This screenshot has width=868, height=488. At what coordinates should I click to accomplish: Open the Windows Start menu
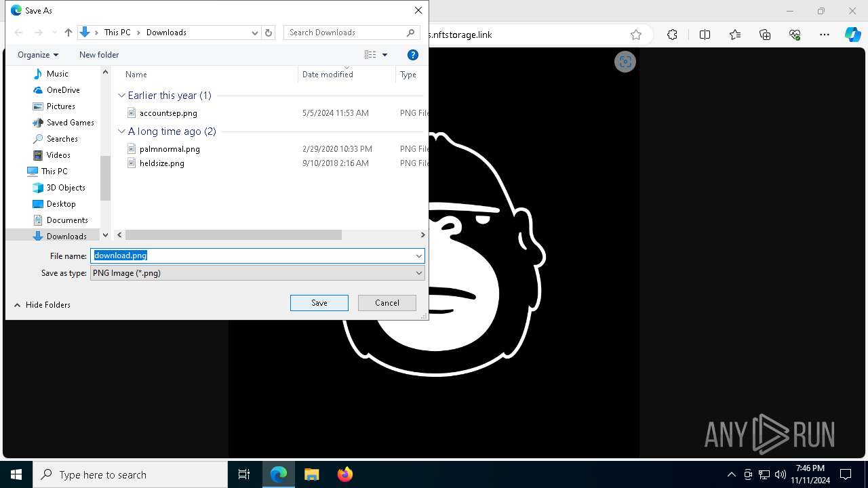pos(16,474)
